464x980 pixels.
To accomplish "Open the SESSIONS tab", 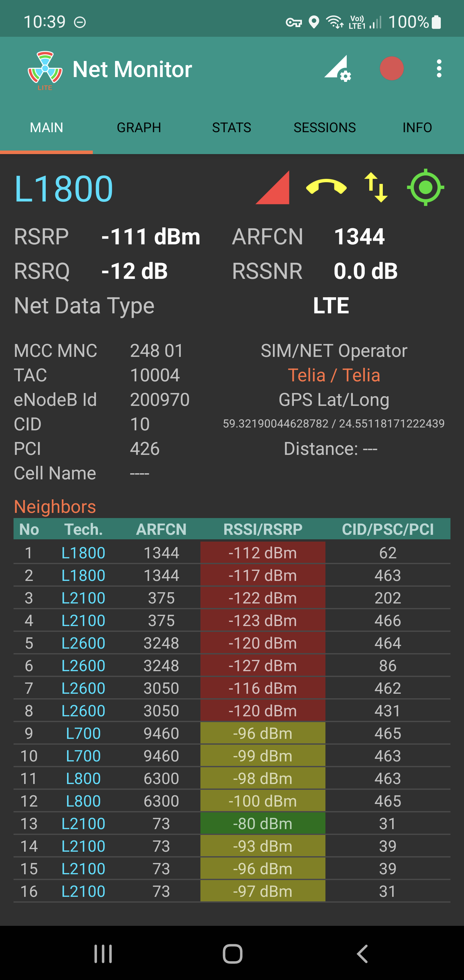I will (324, 127).
